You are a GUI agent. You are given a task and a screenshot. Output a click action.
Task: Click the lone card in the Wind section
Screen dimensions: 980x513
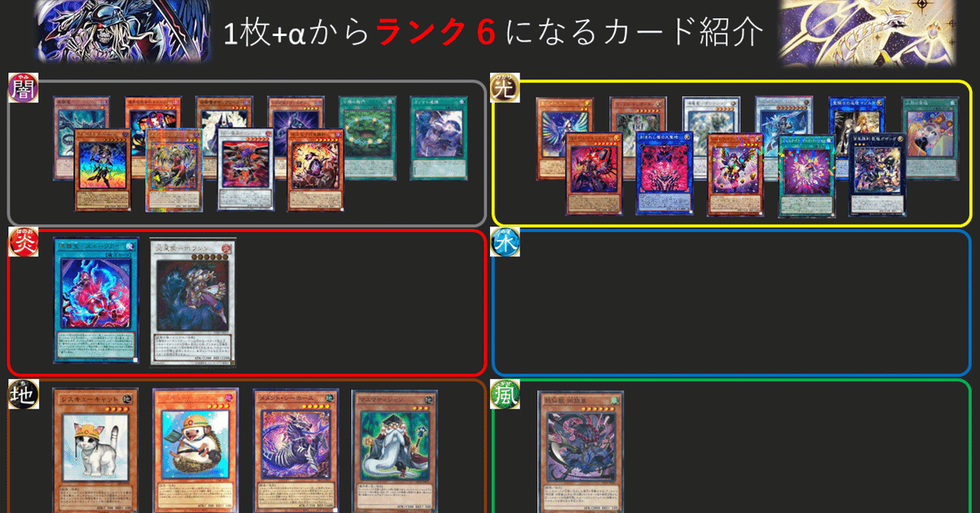580,452
